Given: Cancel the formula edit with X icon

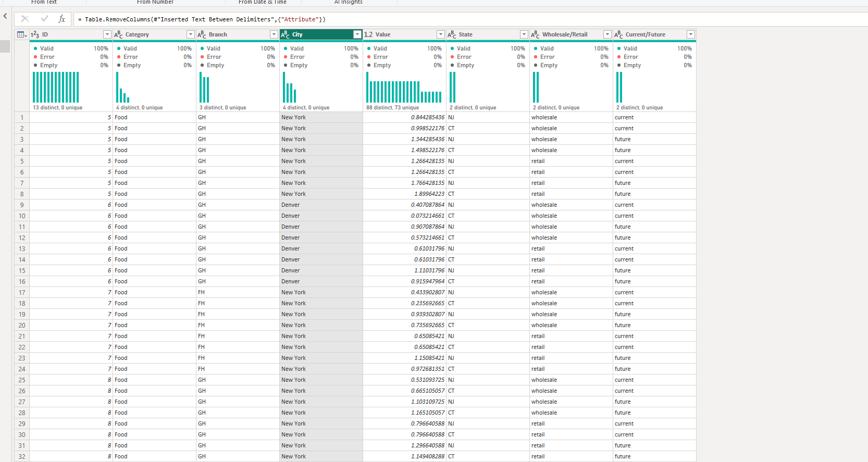Looking at the screenshot, I should pyautogui.click(x=24, y=19).
